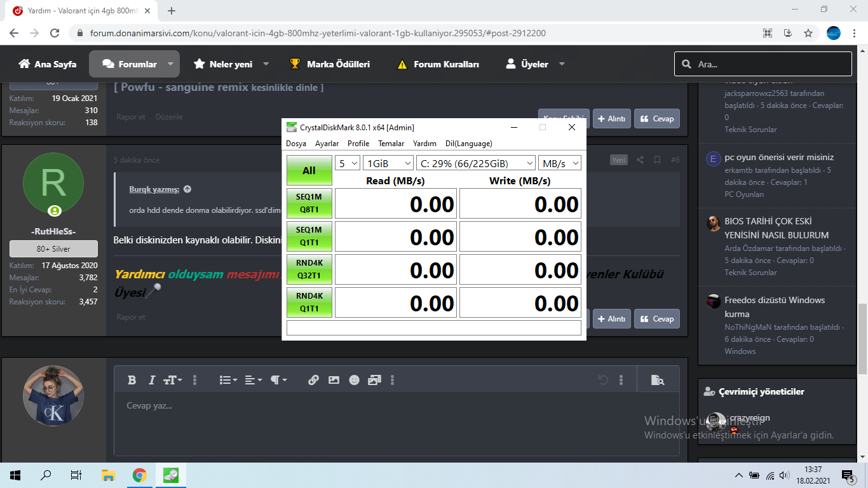Image resolution: width=868 pixels, height=488 pixels.
Task: Open the Windows notification center
Action: coord(848,475)
